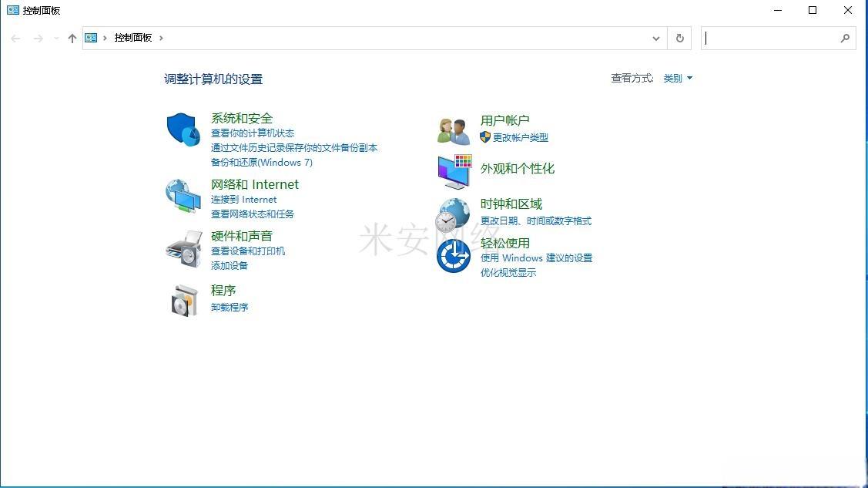This screenshot has height=488, width=868.
Task: Open 查看设备和打印机 link
Action: click(x=248, y=251)
